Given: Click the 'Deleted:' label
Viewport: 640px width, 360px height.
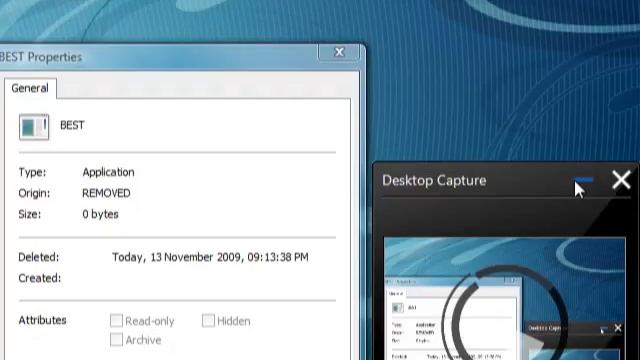Looking at the screenshot, I should [x=38, y=257].
